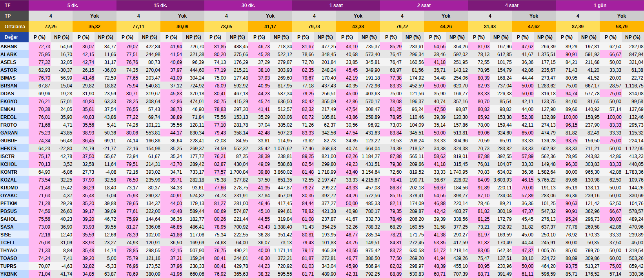
Task: Click the -30,37 cell in ASTOR row
Action: (x=62, y=70)
